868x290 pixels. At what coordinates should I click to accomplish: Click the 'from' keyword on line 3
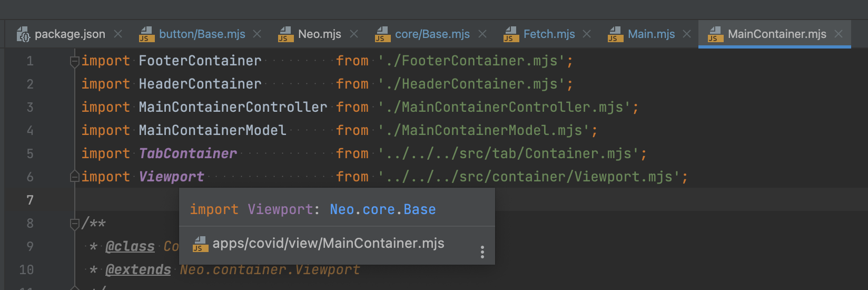[352, 107]
